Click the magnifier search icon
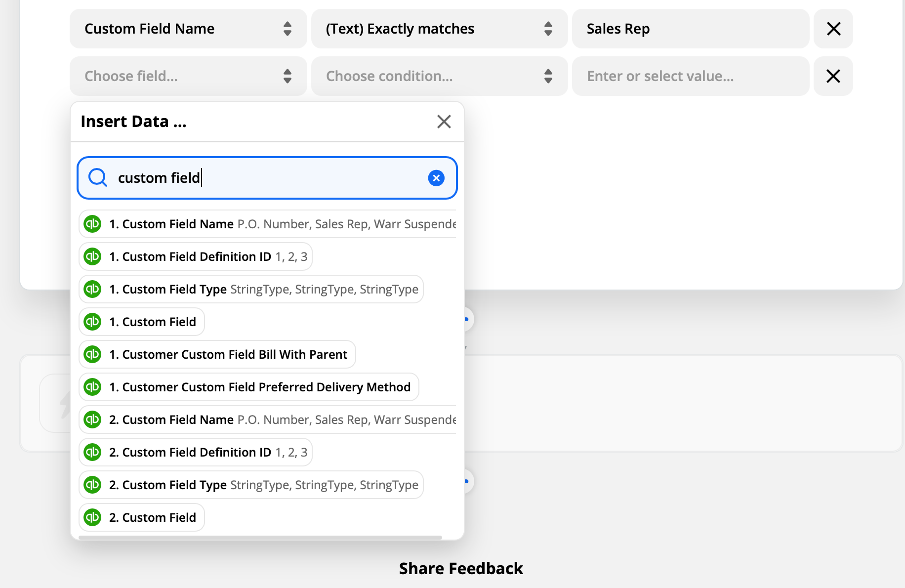Image resolution: width=905 pixels, height=588 pixels. (x=98, y=177)
